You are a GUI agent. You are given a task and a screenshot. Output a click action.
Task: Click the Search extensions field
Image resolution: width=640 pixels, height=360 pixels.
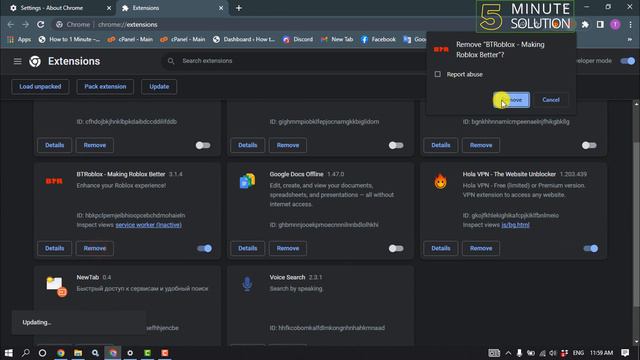pos(294,61)
